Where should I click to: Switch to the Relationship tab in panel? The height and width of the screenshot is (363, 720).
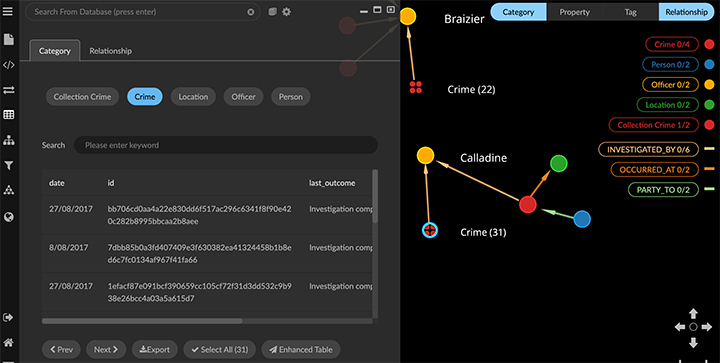click(x=110, y=51)
